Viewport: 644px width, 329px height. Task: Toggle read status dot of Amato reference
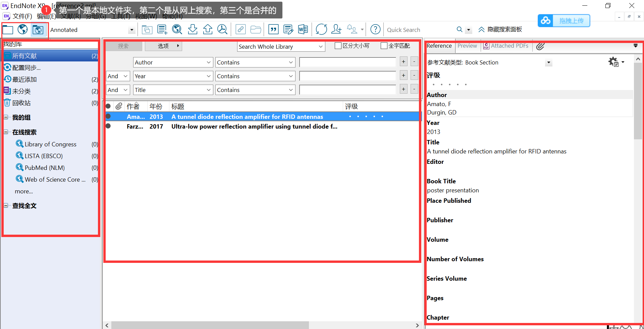pyautogui.click(x=108, y=116)
